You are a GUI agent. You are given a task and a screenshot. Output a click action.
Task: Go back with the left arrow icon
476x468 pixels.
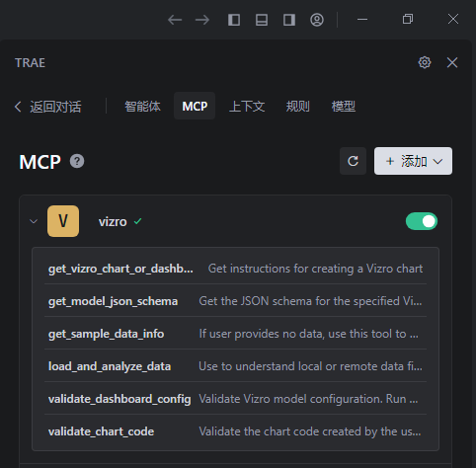click(175, 20)
